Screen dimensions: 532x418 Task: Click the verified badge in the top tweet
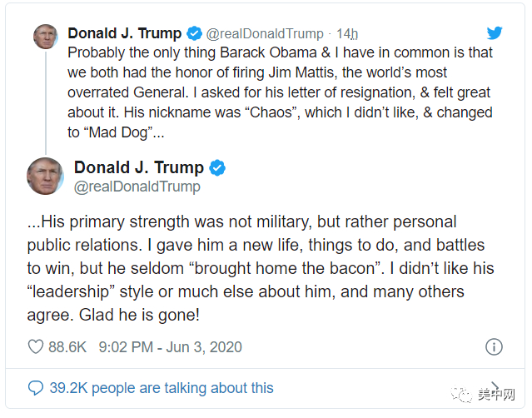194,34
